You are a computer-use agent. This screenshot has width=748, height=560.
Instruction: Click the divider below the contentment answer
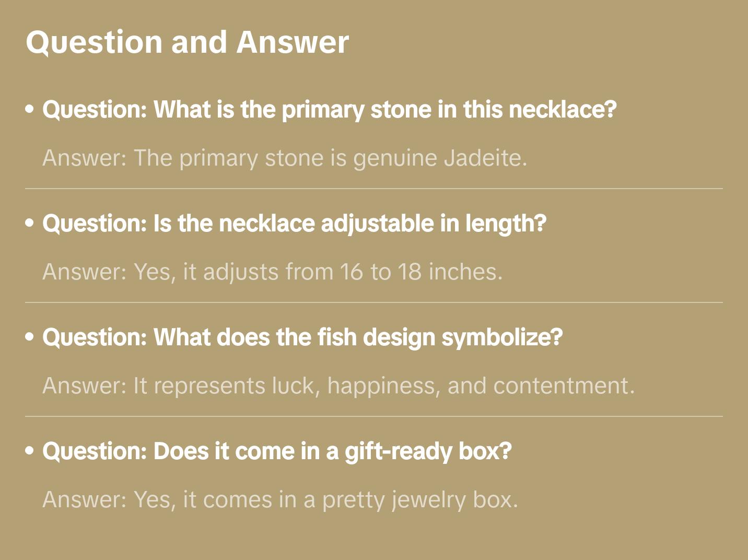point(374,416)
